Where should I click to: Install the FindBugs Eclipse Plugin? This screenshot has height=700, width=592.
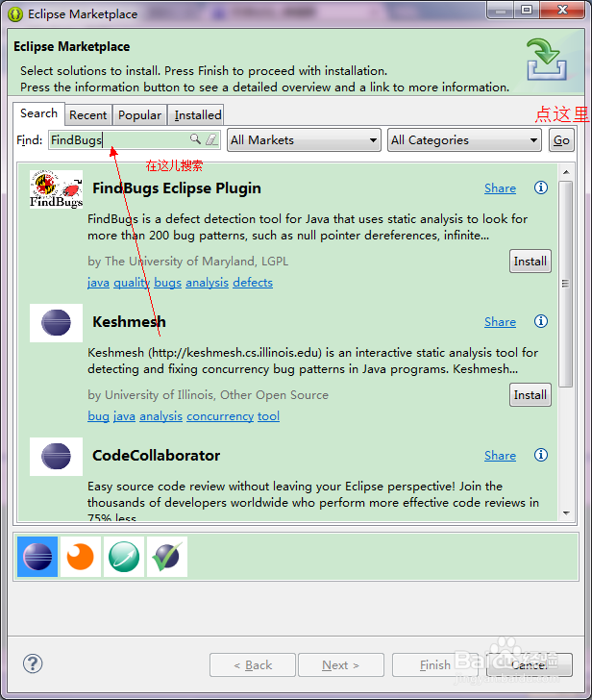click(x=530, y=262)
